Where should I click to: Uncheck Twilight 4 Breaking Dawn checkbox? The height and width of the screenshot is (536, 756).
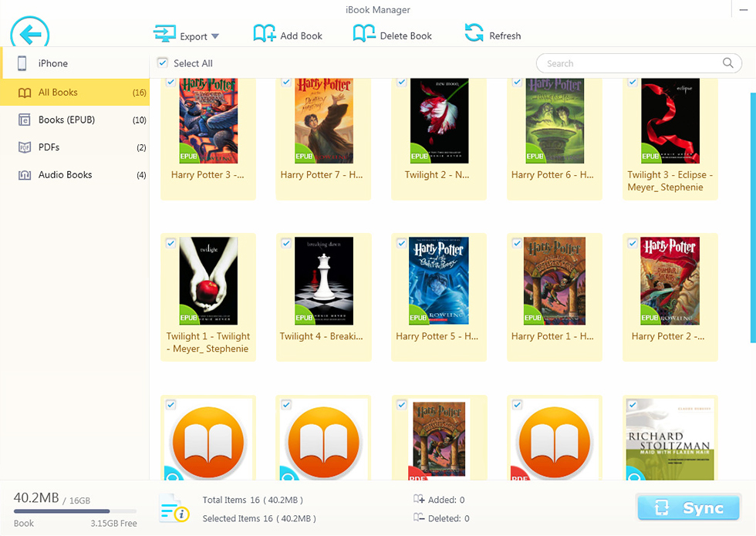[286, 244]
